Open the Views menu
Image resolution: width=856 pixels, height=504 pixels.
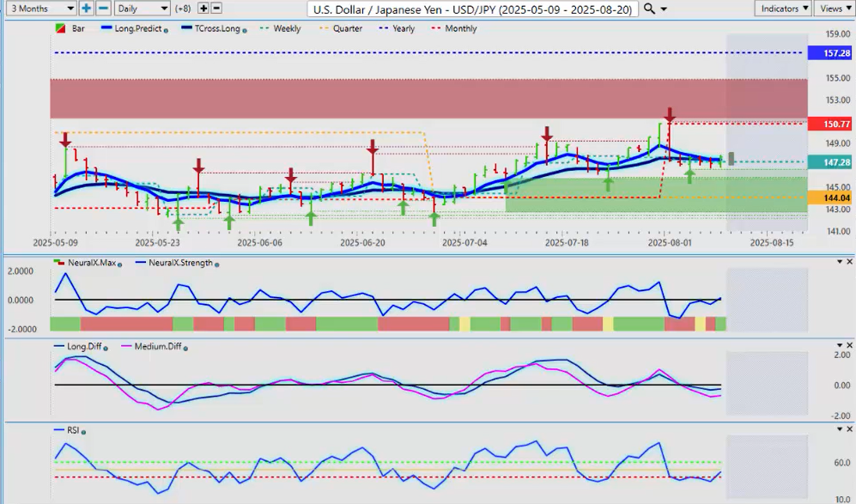tap(834, 9)
